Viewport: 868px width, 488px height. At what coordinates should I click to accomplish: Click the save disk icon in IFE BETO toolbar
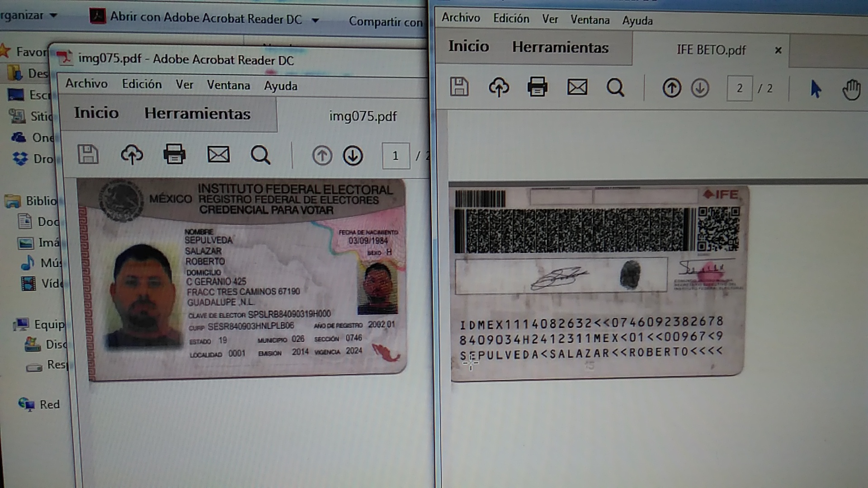click(x=459, y=86)
